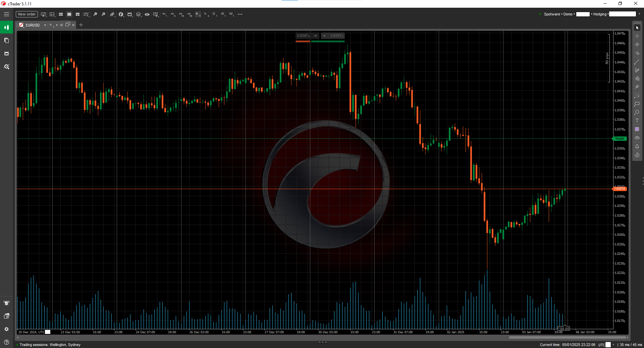Select the crosshair tool
The width and height of the screenshot is (644, 348).
[637, 36]
